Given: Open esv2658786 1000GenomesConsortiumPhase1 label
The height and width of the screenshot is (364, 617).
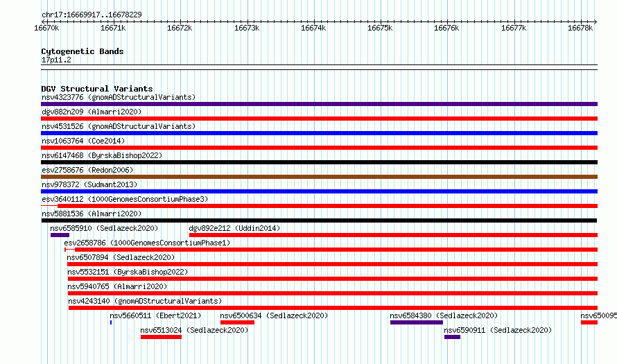Looking at the screenshot, I should (147, 243).
